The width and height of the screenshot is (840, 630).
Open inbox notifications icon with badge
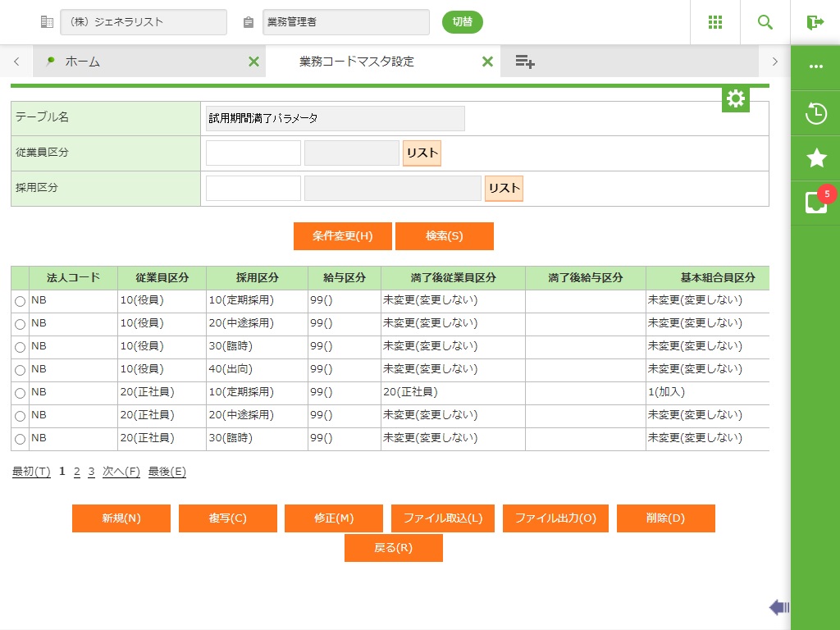(x=815, y=203)
